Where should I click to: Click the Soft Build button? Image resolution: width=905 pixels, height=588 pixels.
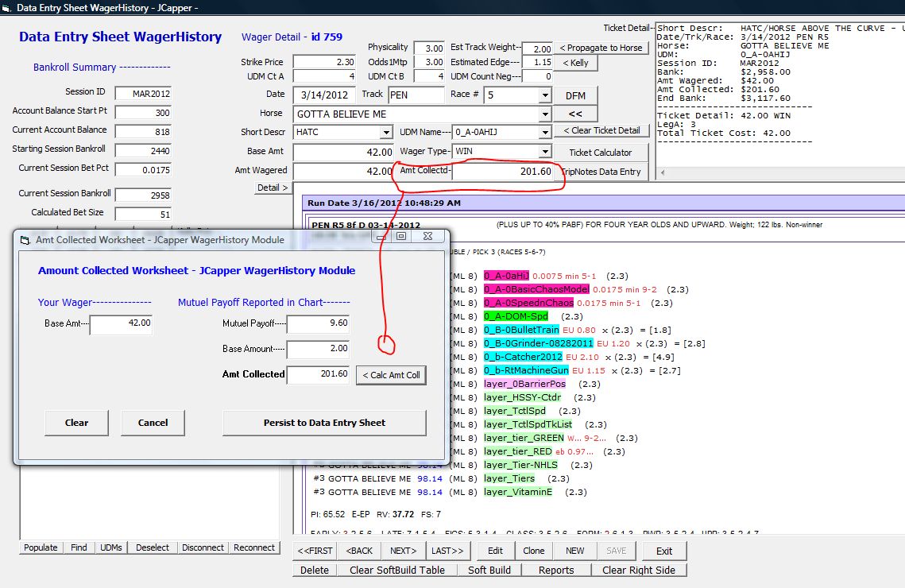489,570
